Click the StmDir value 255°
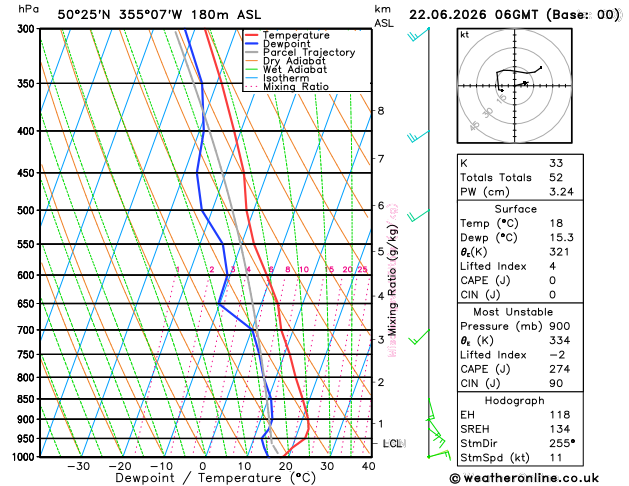The image size is (629, 486). (562, 443)
